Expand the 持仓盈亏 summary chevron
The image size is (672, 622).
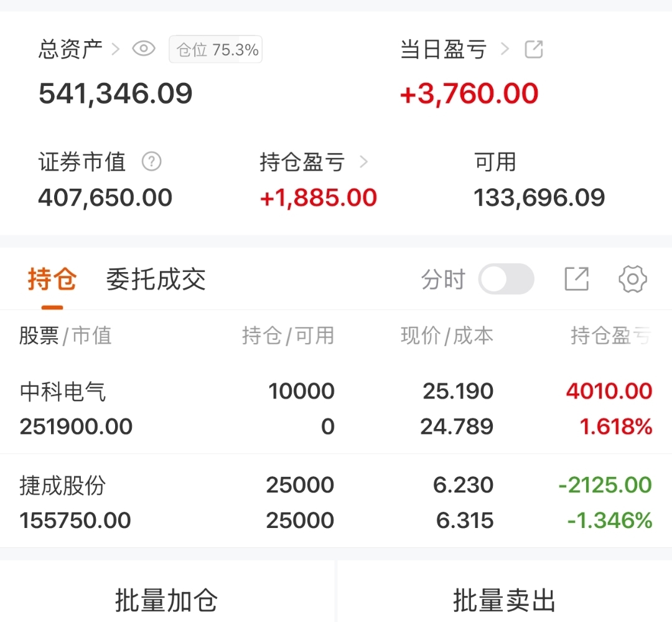[x=364, y=163]
